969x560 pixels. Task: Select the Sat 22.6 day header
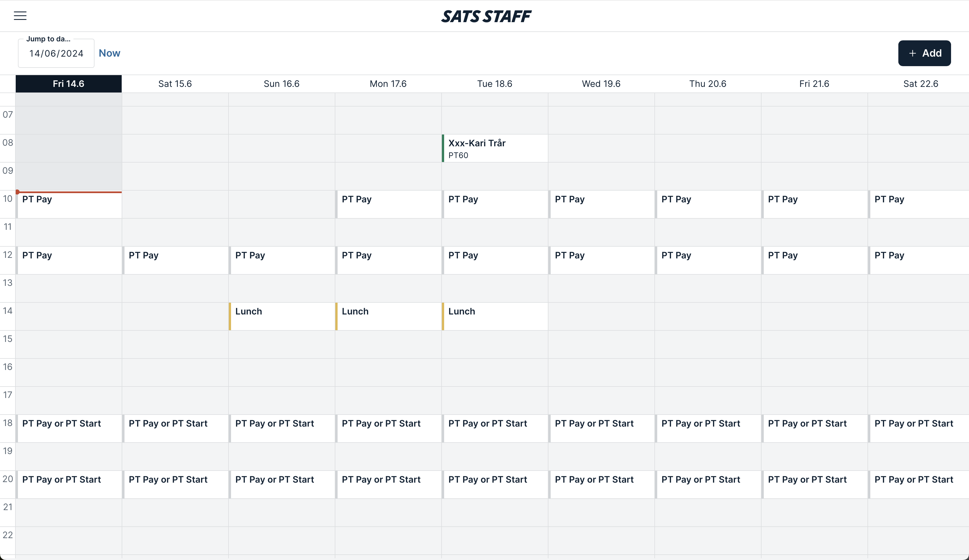click(x=920, y=84)
